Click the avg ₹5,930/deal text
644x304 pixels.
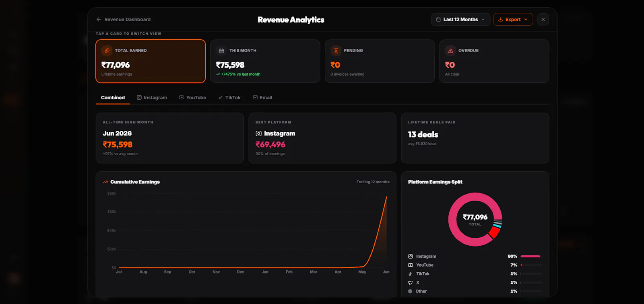[422, 144]
